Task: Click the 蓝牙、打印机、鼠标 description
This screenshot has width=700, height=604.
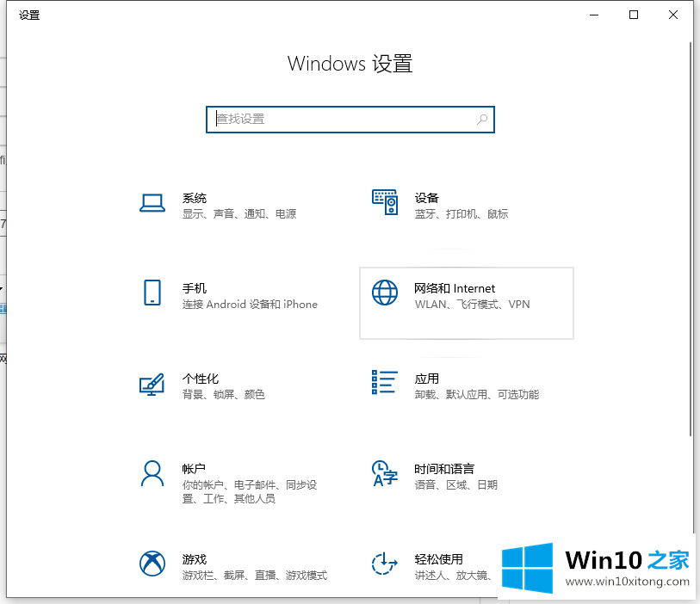Action: pyautogui.click(x=462, y=214)
